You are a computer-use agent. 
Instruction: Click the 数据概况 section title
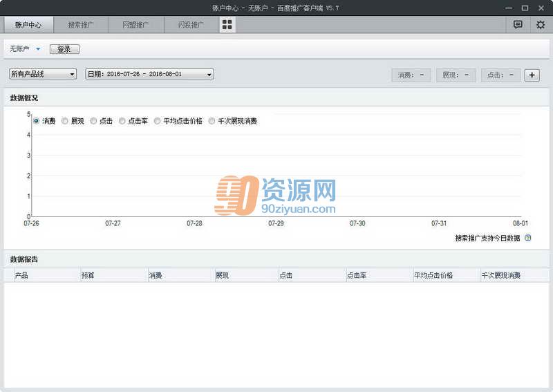point(24,97)
